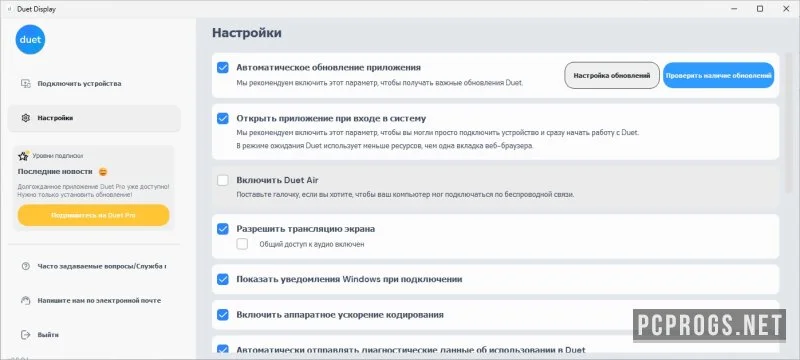Click the blue duet logo
This screenshot has height=360, width=800.
pyautogui.click(x=30, y=39)
